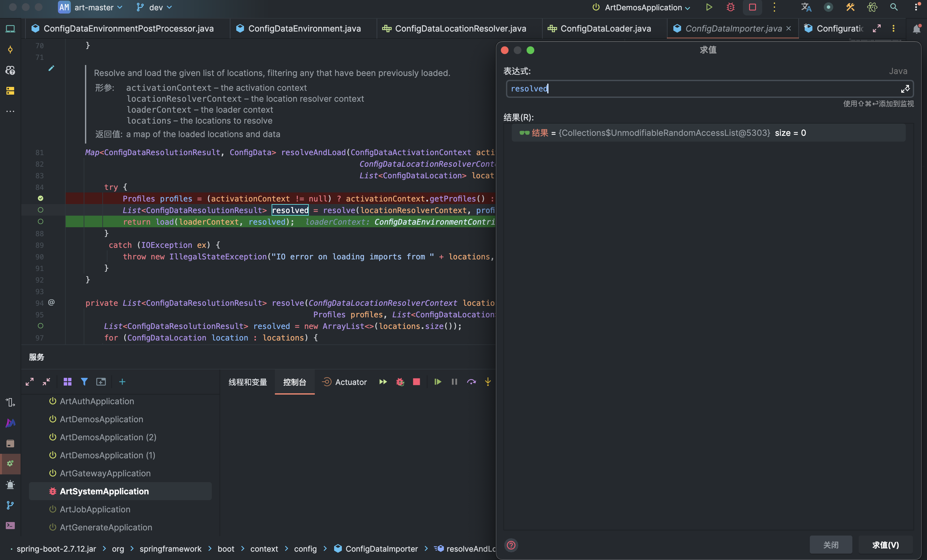Image resolution: width=927 pixels, height=560 pixels.
Task: Toggle the verified breakpoint at Profiles line
Action: (41, 198)
